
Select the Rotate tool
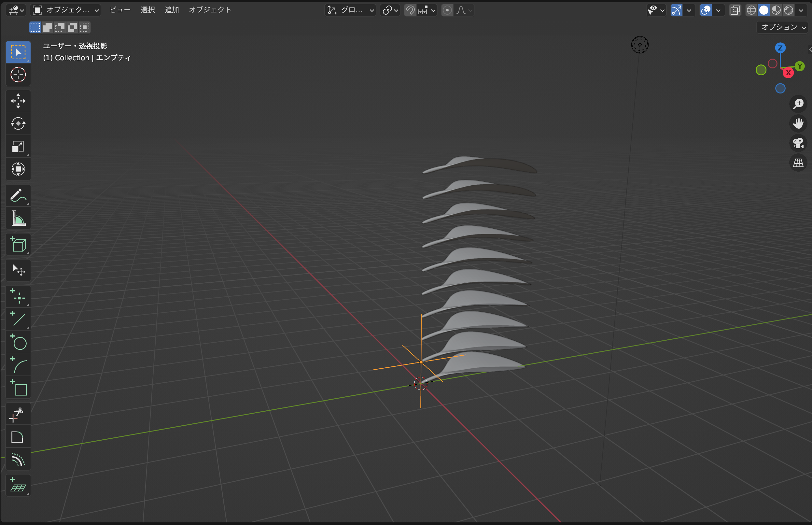tap(18, 123)
